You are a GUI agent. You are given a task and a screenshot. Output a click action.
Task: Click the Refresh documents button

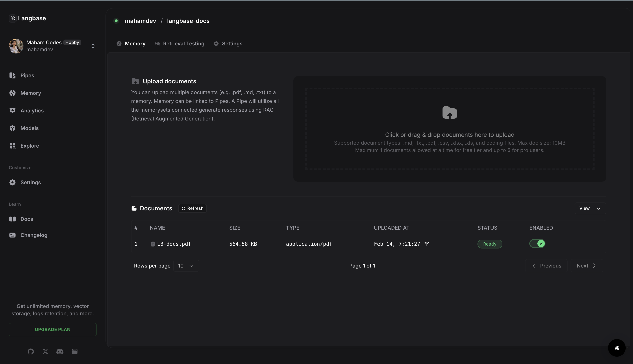[x=192, y=208]
